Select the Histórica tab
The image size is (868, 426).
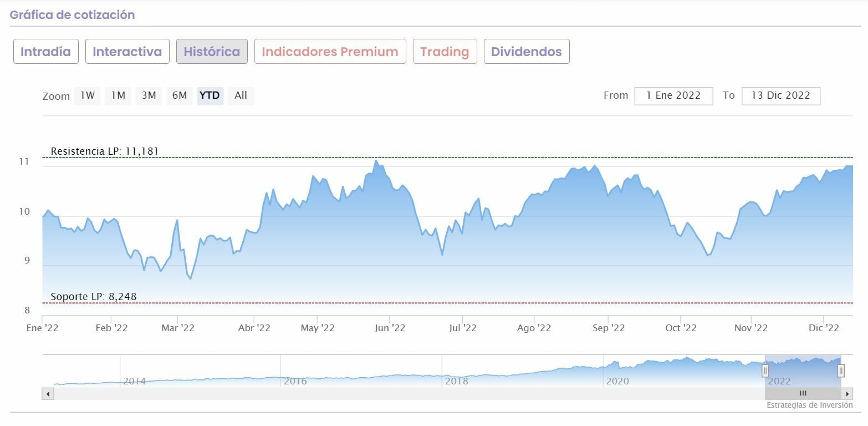tap(212, 52)
